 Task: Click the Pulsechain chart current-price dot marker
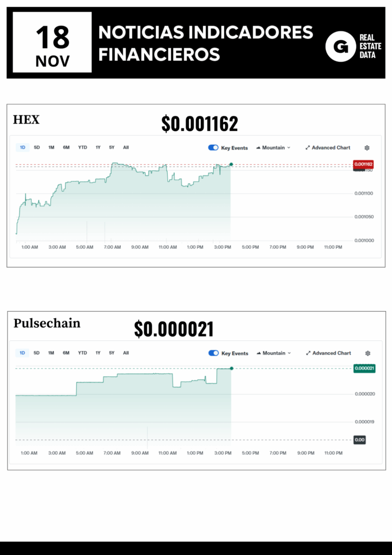(x=232, y=369)
